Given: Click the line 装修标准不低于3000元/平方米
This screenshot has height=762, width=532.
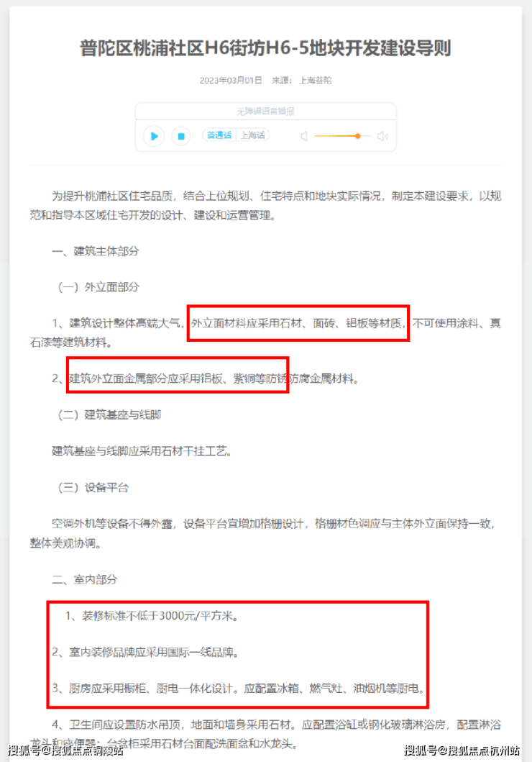Looking at the screenshot, I should point(157,616).
